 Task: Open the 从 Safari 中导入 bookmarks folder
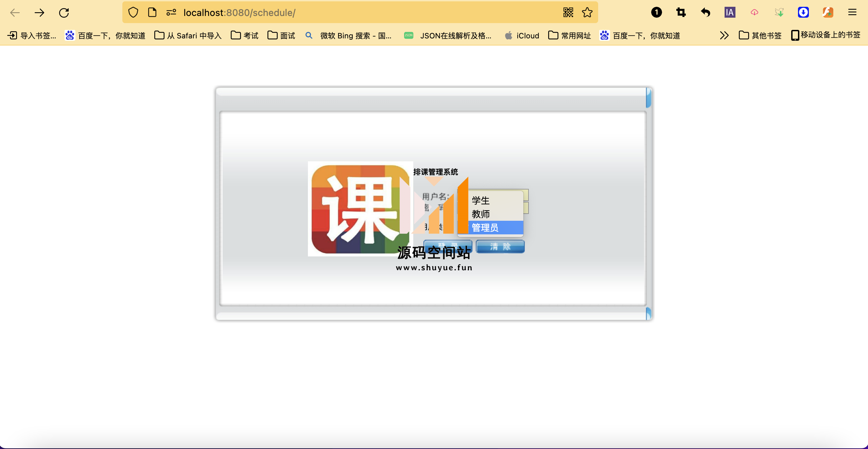point(188,35)
